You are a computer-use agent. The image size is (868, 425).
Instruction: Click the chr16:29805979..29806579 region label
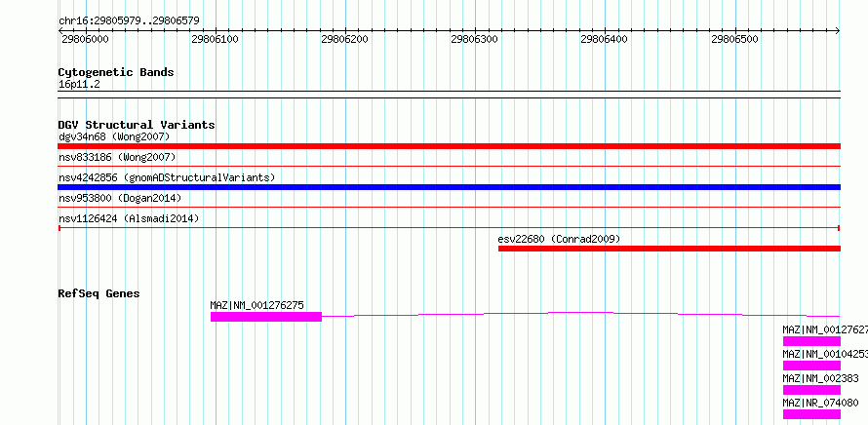coord(129,21)
